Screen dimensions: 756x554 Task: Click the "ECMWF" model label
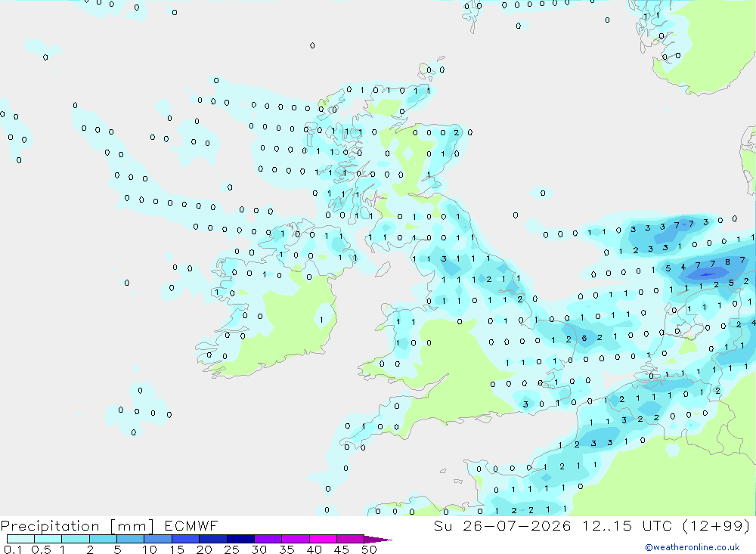[191, 525]
